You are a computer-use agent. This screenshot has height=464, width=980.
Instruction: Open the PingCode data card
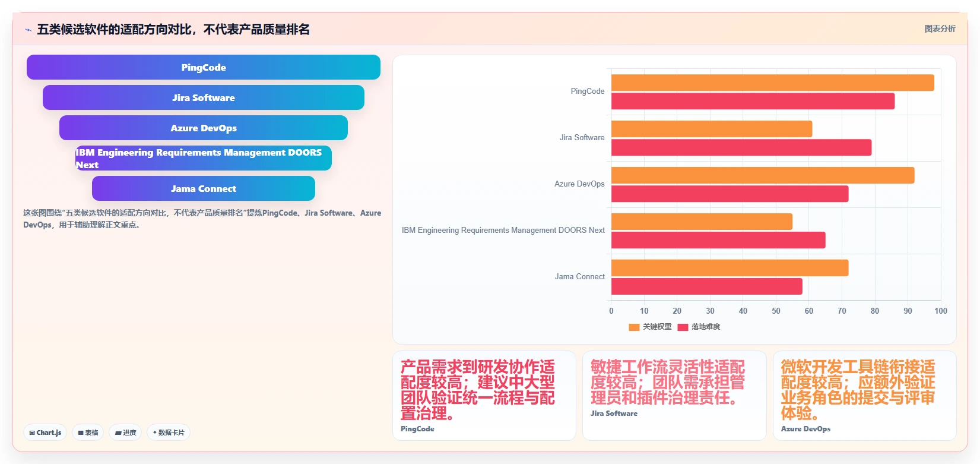click(x=484, y=396)
